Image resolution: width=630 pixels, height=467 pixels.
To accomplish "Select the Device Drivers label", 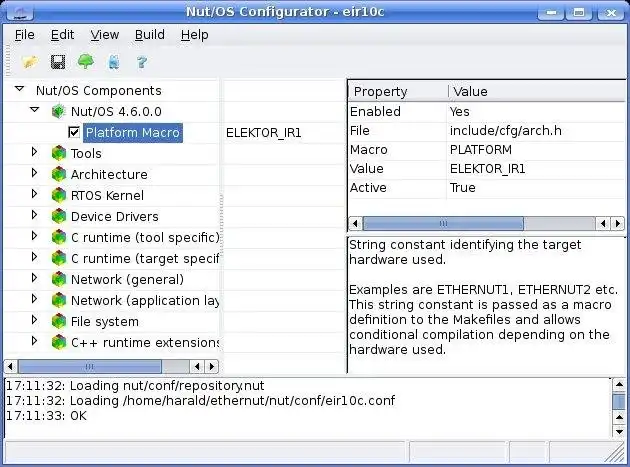I will (115, 217).
